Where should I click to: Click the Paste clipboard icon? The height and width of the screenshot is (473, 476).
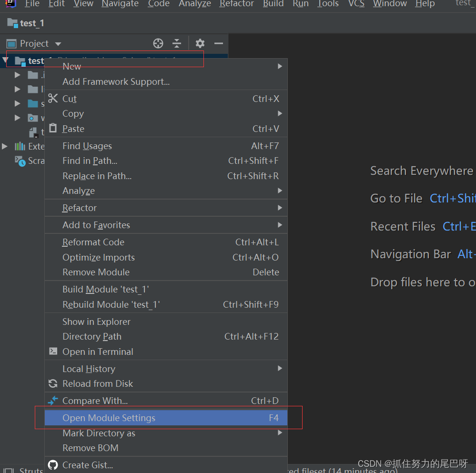[x=53, y=128]
